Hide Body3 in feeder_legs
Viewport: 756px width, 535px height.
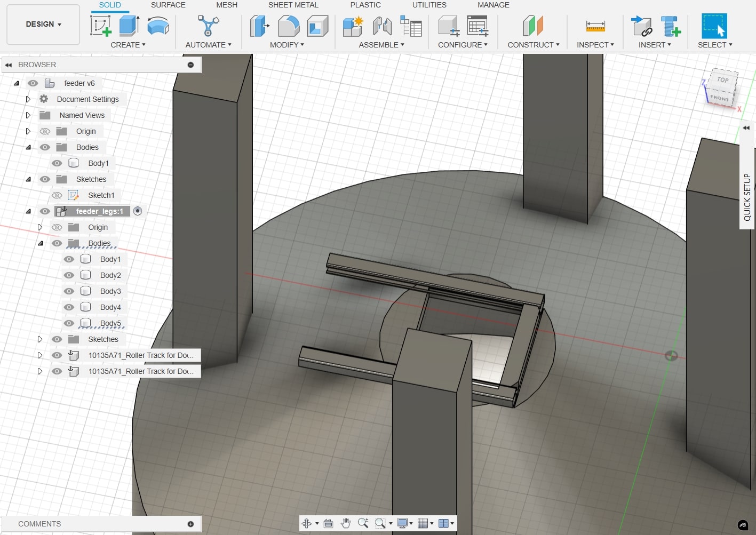pos(69,291)
